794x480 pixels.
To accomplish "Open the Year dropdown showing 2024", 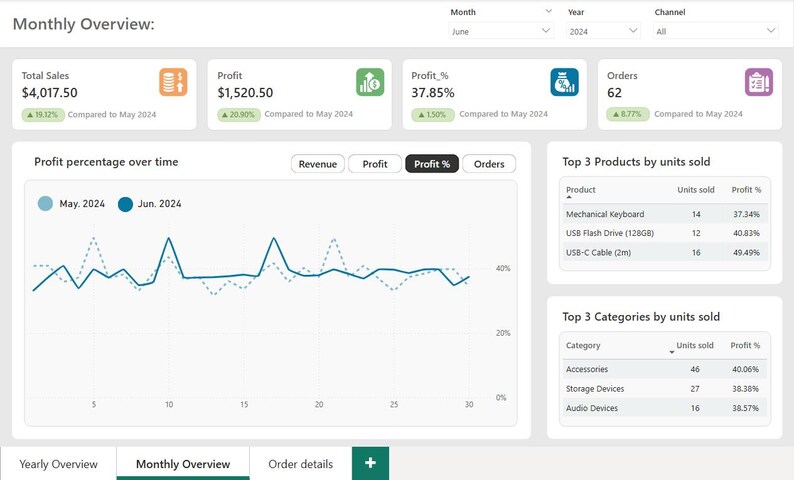I will coord(603,31).
